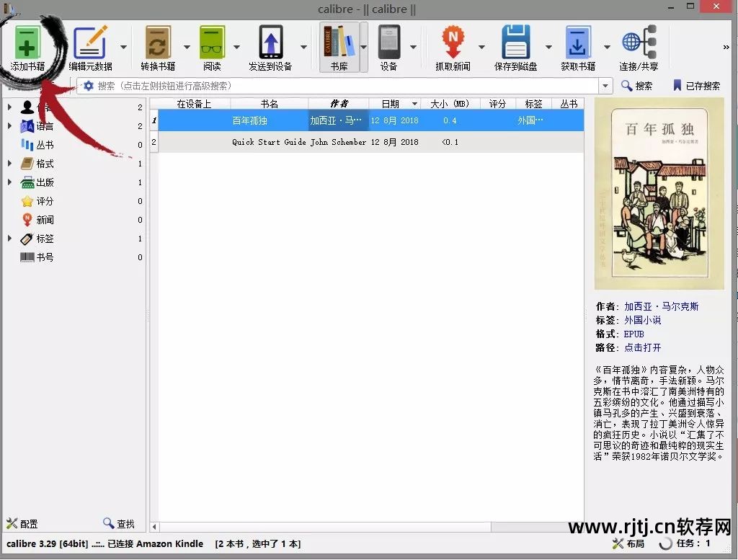Expand the 标签 tags category
Image resolution: width=738 pixels, height=560 pixels.
9,239
